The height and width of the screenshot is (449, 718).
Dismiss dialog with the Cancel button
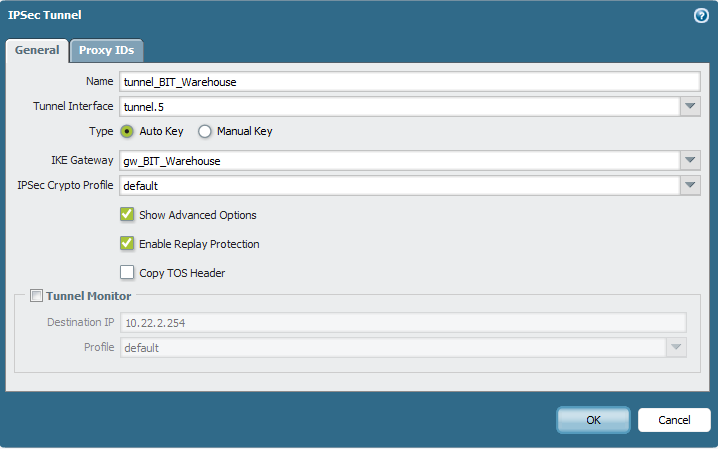pos(674,420)
